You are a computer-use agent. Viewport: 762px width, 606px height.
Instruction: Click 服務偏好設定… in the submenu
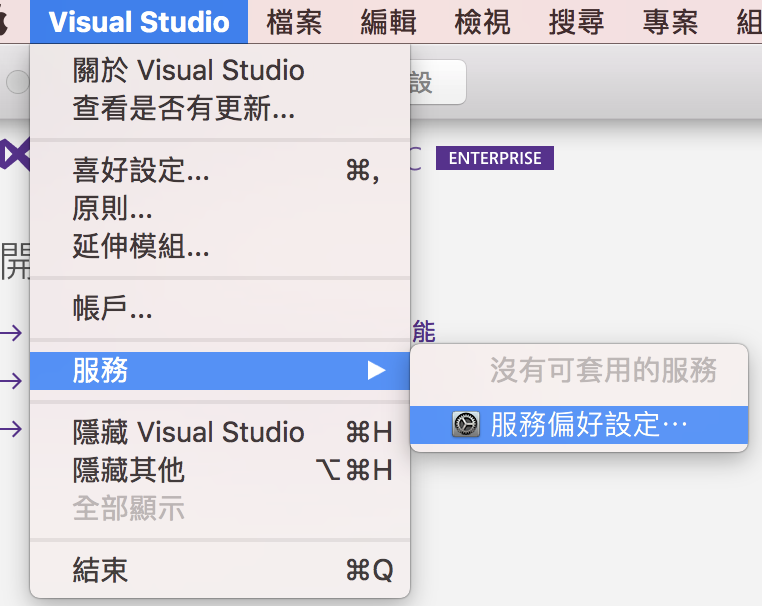coord(579,425)
